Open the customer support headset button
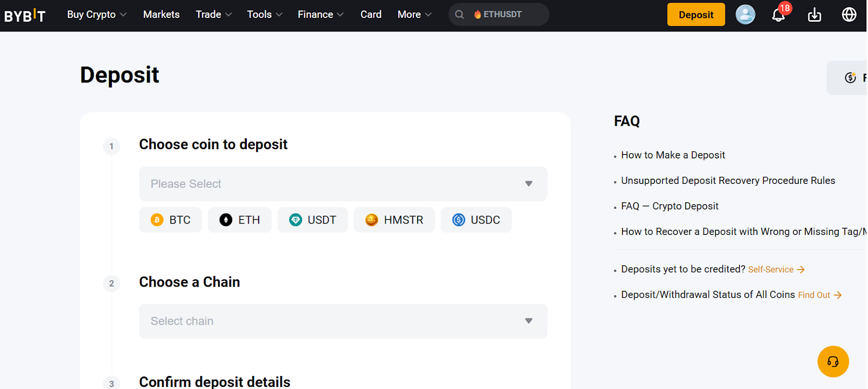Viewport: 868px width, 389px height. click(x=833, y=361)
